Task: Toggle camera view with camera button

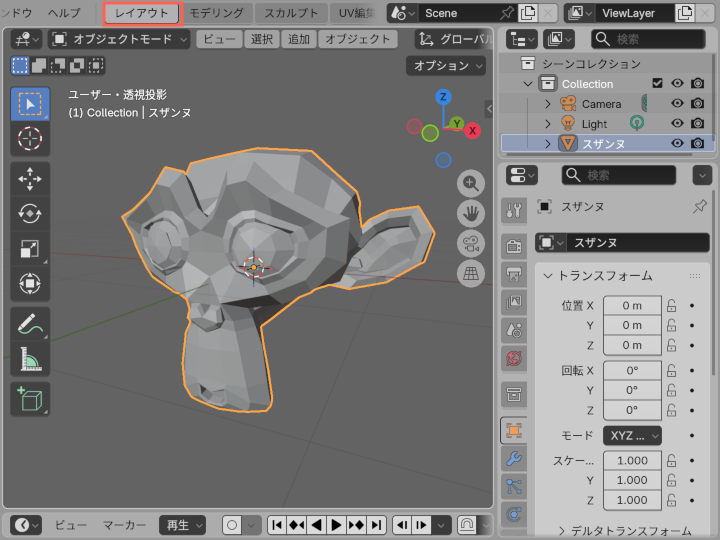Action: point(471,243)
